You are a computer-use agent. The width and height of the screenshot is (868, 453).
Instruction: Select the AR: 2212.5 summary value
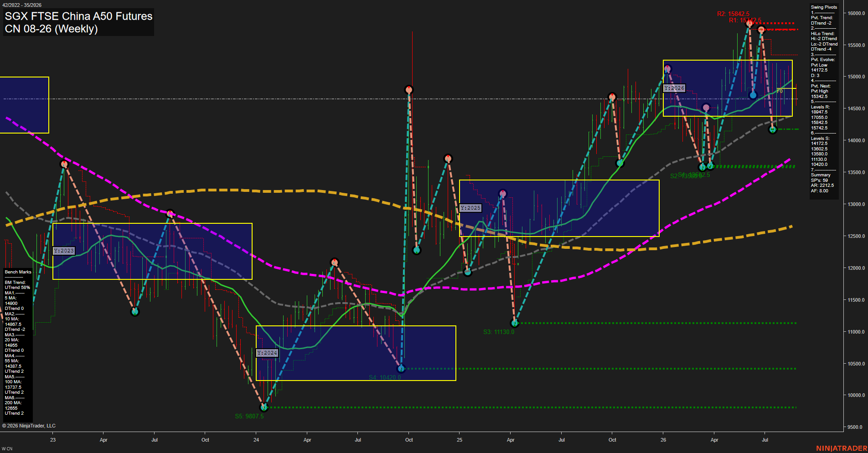pyautogui.click(x=822, y=185)
